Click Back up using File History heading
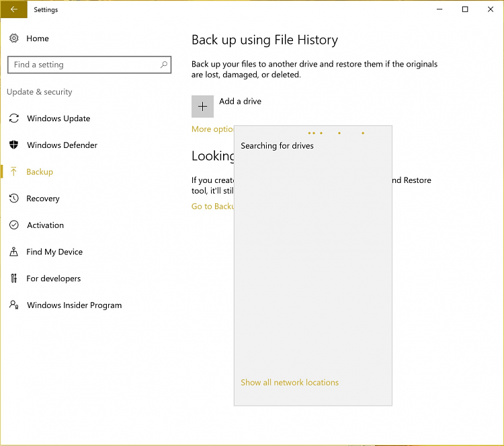The image size is (504, 446). pos(265,40)
